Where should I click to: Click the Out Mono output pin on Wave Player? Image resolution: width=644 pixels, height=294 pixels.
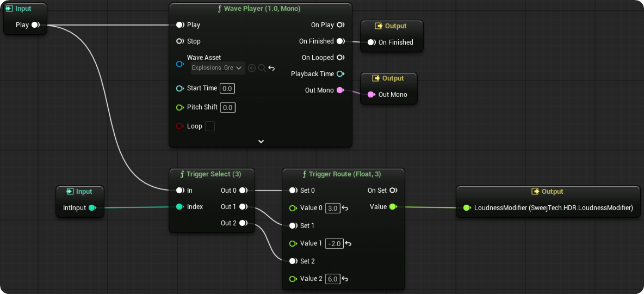(x=340, y=90)
